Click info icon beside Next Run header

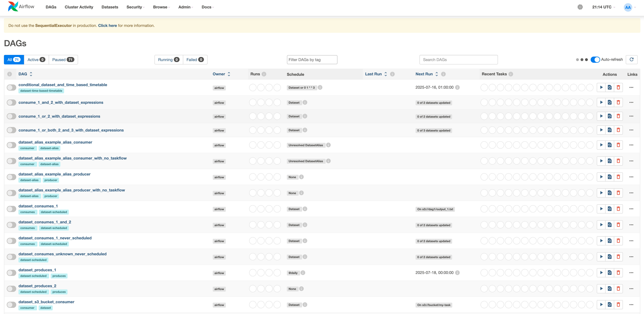(x=443, y=74)
